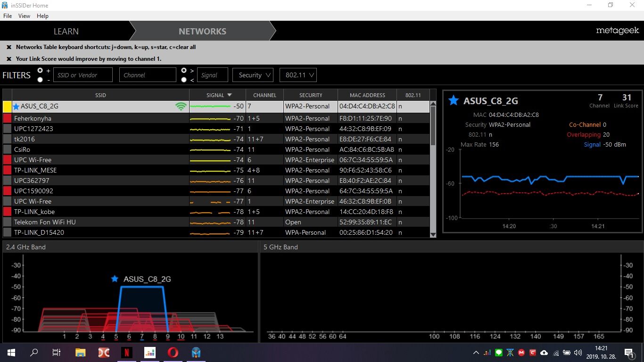
Task: Open the Wi-Fi network tray icon
Action: point(555,353)
